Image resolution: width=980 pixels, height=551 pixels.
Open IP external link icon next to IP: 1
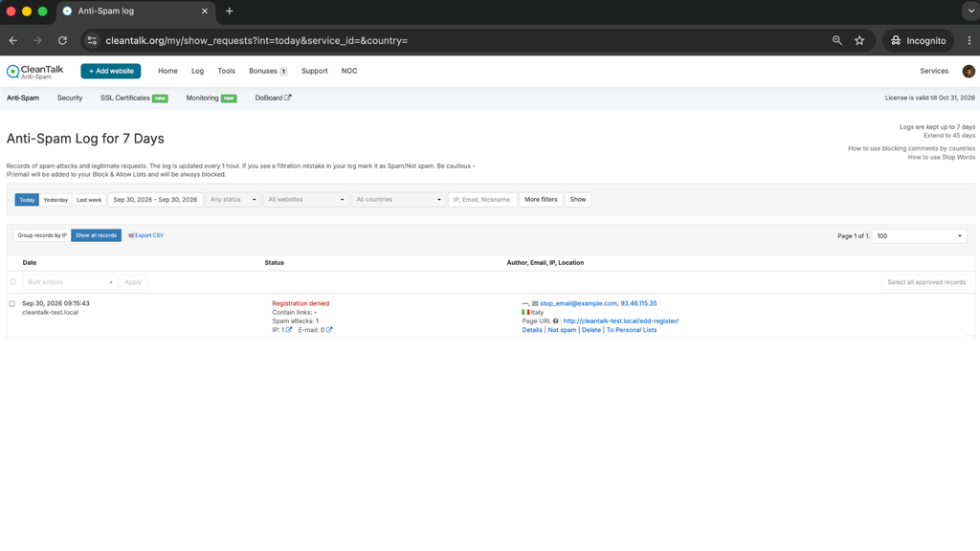[x=289, y=330]
